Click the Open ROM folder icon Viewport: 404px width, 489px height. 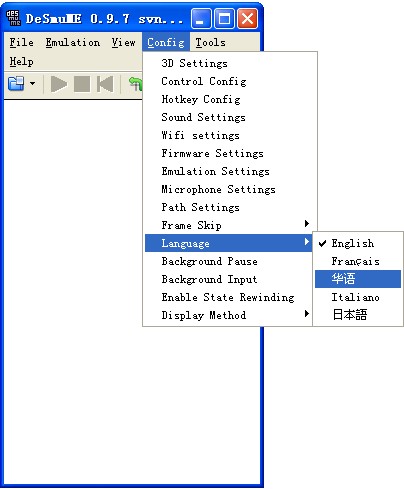pos(16,83)
